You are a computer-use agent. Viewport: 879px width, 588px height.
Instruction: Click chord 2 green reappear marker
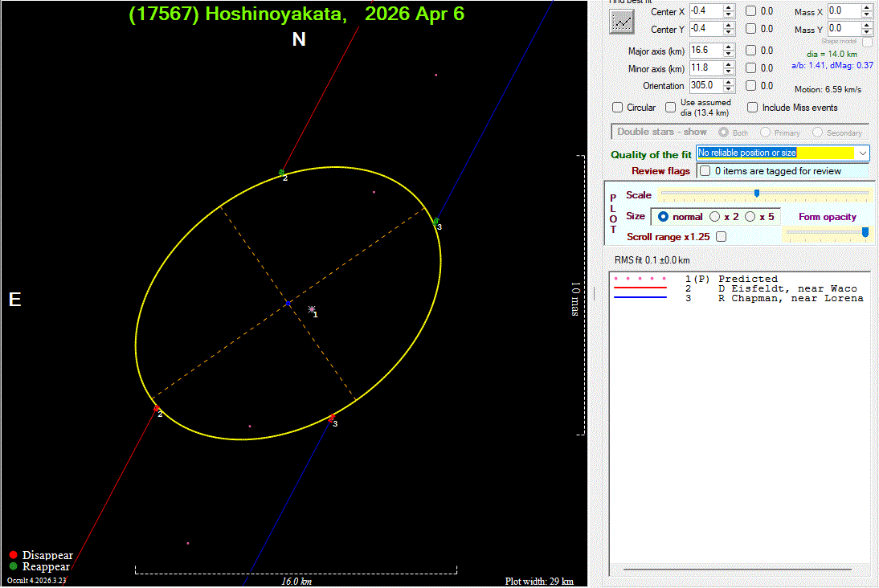pos(281,172)
